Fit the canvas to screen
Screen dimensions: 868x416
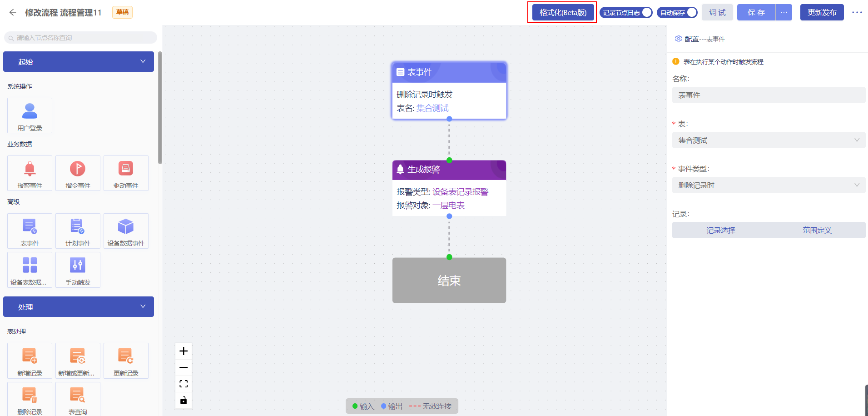coord(184,384)
